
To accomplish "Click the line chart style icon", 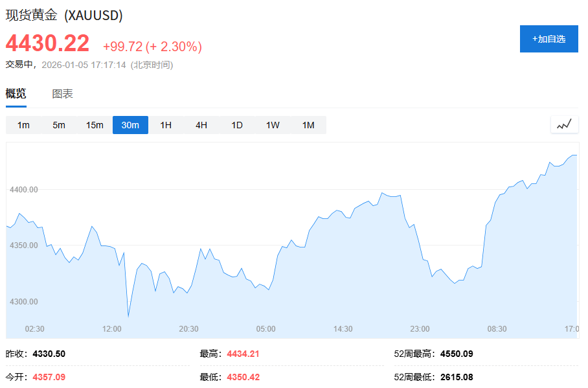I will pos(564,124).
